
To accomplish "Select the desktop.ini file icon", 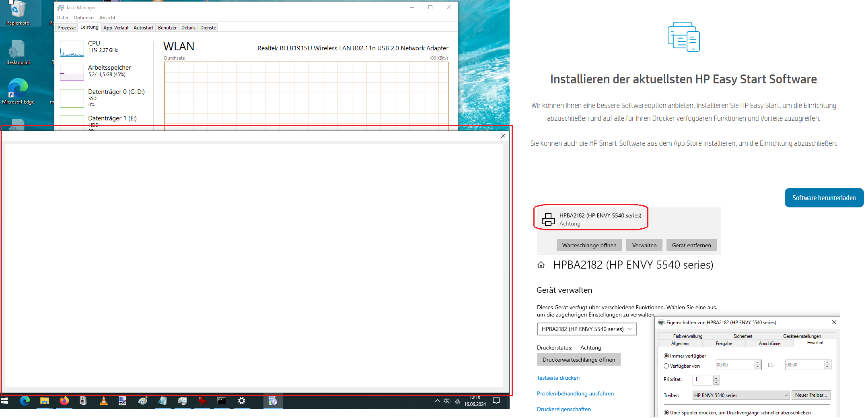I will [x=18, y=53].
